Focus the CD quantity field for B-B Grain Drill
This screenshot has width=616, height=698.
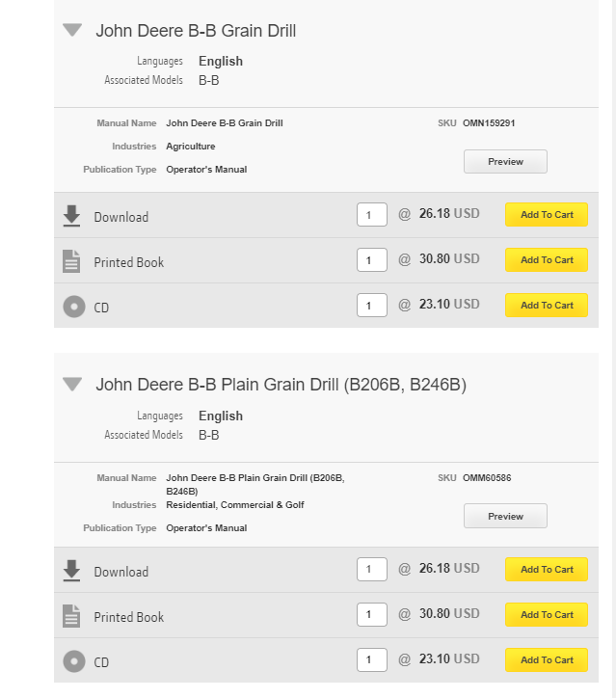[372, 306]
